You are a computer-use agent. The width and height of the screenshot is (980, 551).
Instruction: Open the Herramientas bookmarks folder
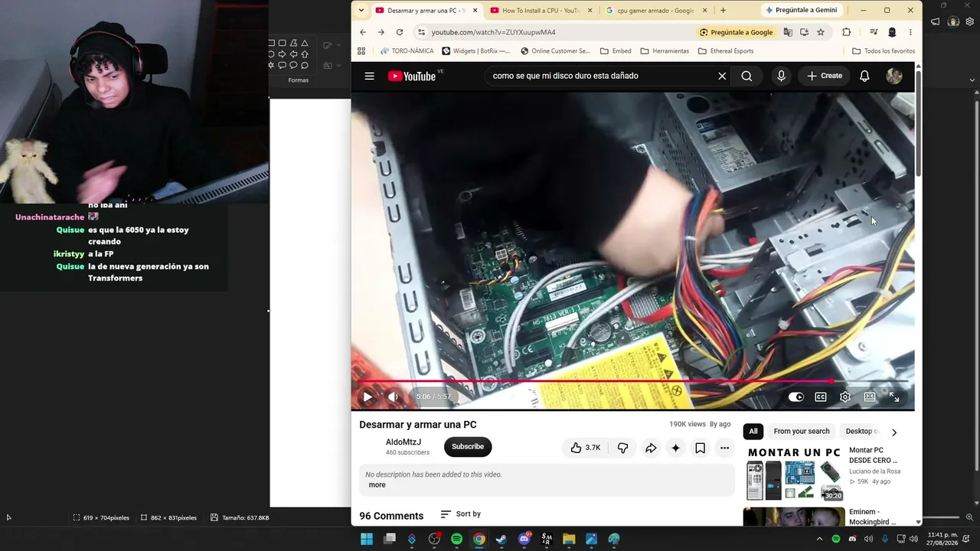point(665,51)
